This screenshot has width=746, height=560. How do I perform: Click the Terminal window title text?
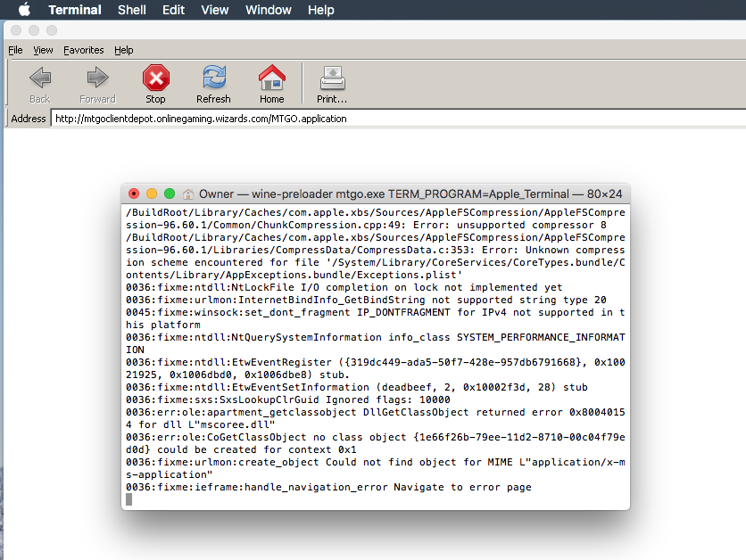410,194
